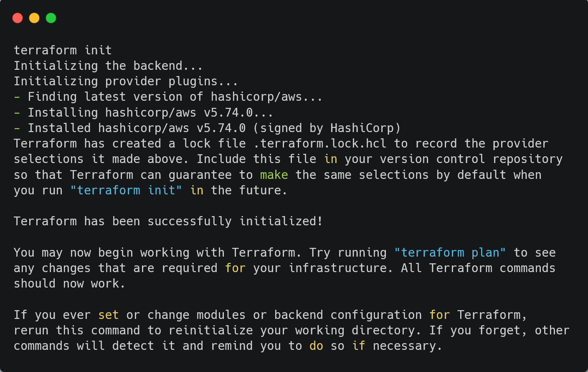Screen dimensions: 588x372
Task: Click the 'terraform init' command line
Action: pyautogui.click(x=63, y=50)
